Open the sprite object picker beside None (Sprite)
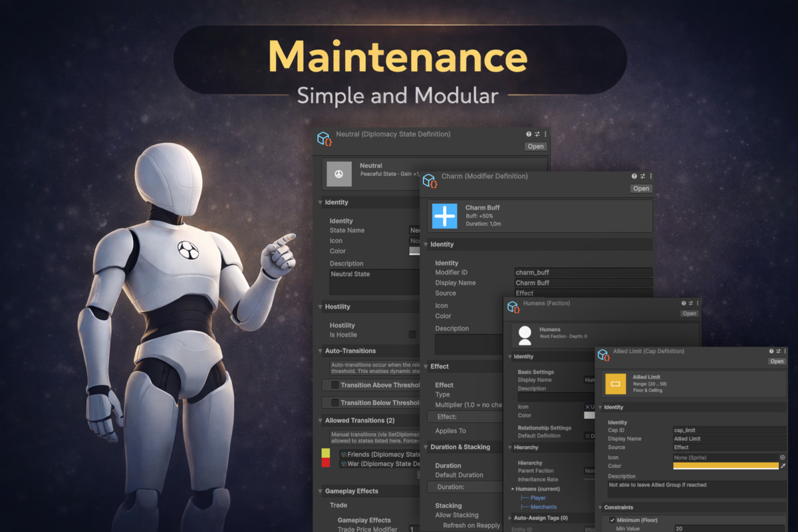This screenshot has width=798, height=532. click(x=782, y=458)
